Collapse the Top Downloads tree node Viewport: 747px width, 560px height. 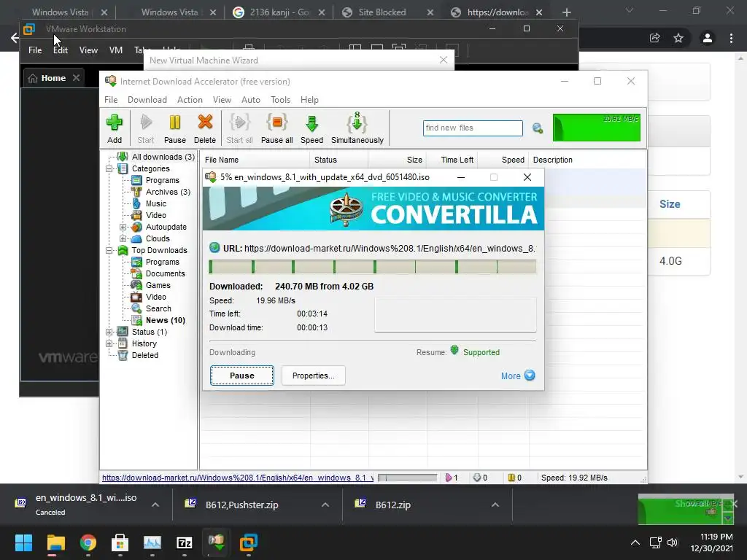[x=109, y=251]
